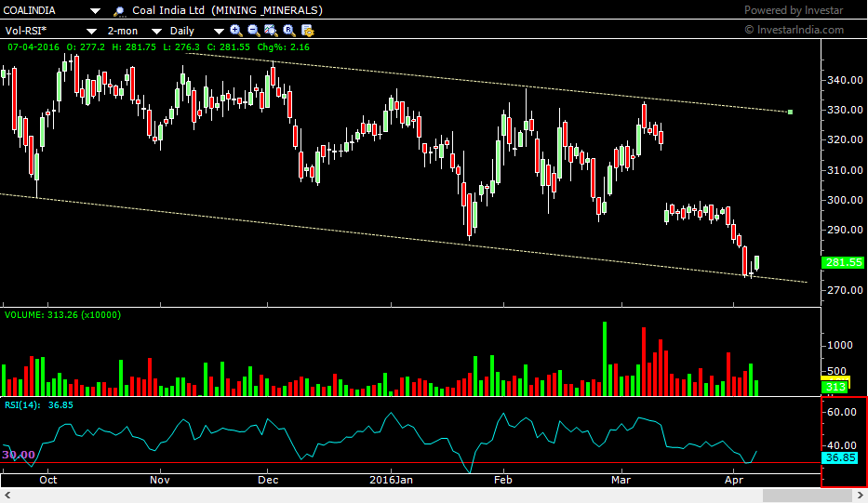
Task: Expand the Vol-RSI* template dropdown
Action: point(92,31)
